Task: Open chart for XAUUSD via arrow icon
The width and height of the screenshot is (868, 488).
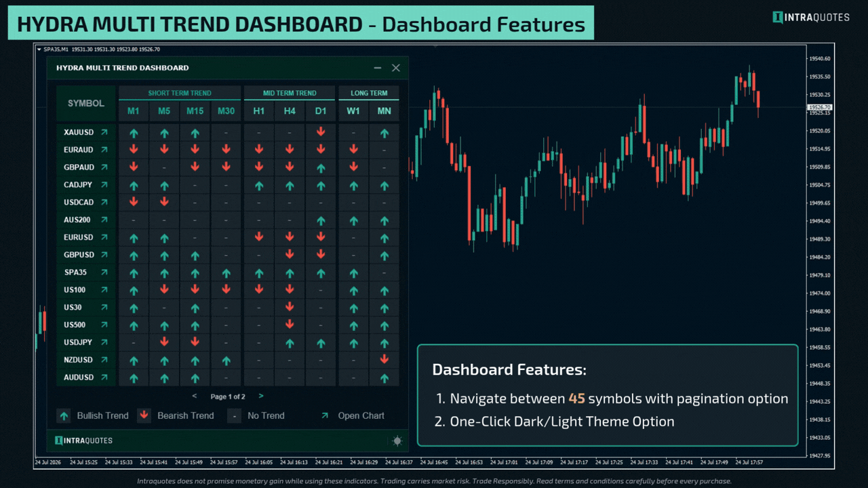Action: [x=104, y=133]
